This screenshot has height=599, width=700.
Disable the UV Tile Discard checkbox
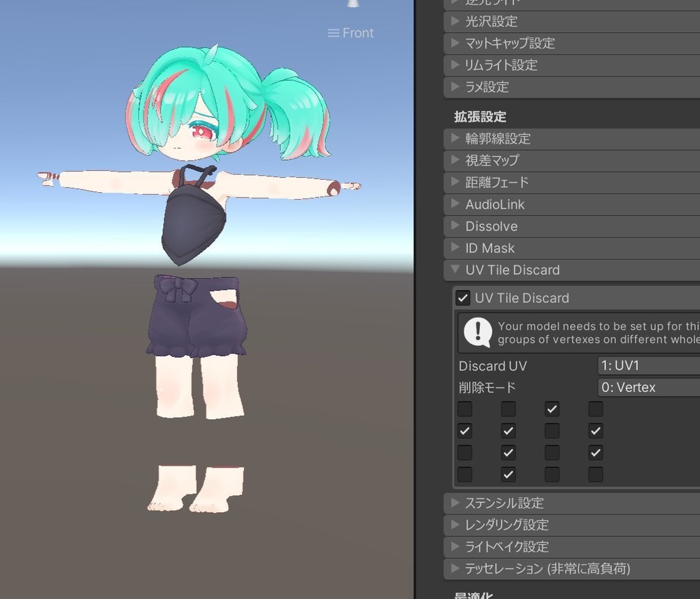463,297
